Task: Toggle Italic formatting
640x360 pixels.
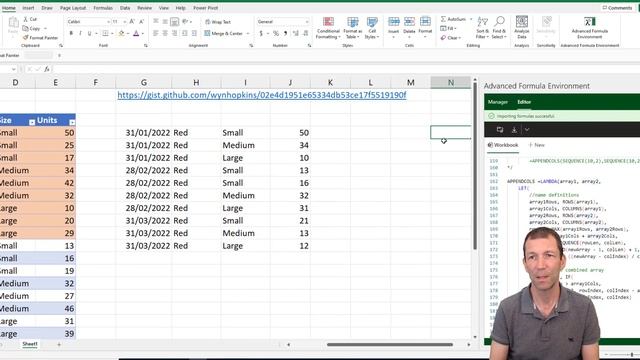Action: click(80, 33)
